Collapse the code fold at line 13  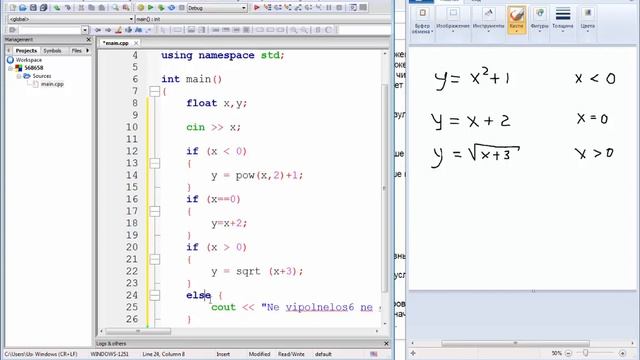pyautogui.click(x=155, y=163)
